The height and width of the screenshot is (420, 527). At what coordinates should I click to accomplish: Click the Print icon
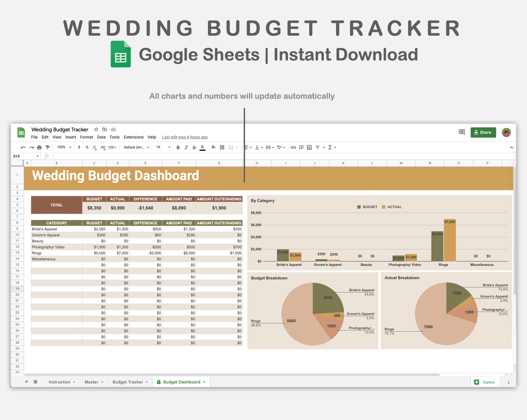pos(39,147)
